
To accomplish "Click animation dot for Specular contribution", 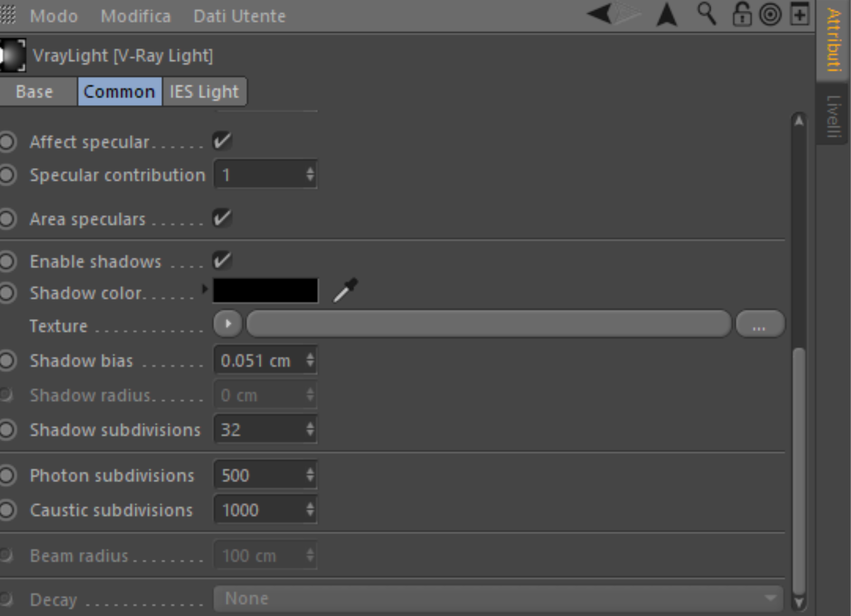I will tap(8, 175).
